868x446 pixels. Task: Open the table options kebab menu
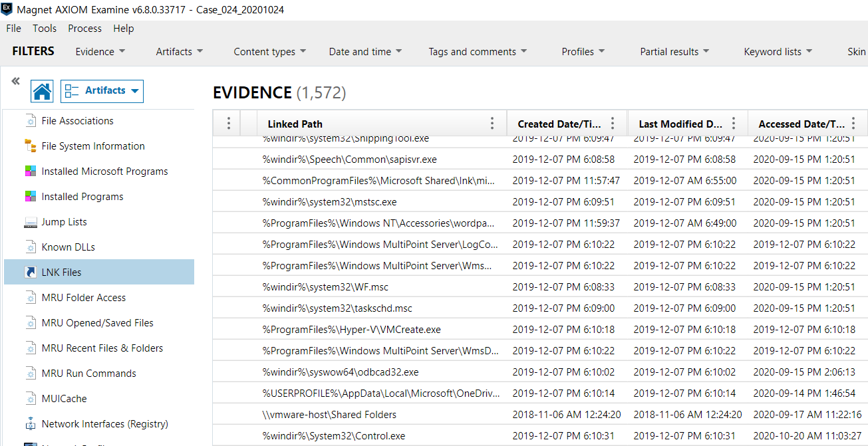pyautogui.click(x=228, y=124)
